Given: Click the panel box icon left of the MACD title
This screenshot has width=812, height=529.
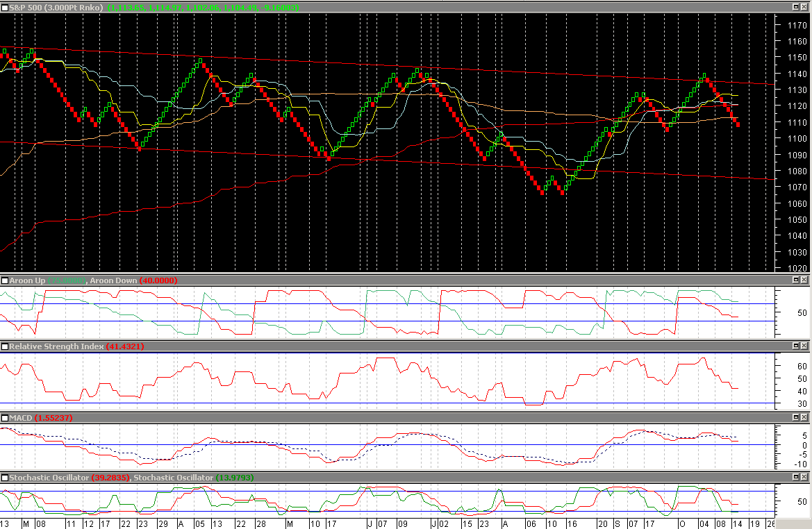Looking at the screenshot, I should click(5, 418).
